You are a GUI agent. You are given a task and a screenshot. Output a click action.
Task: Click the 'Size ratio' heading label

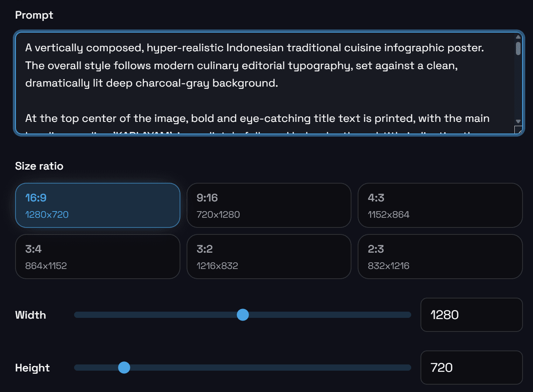[x=39, y=166]
